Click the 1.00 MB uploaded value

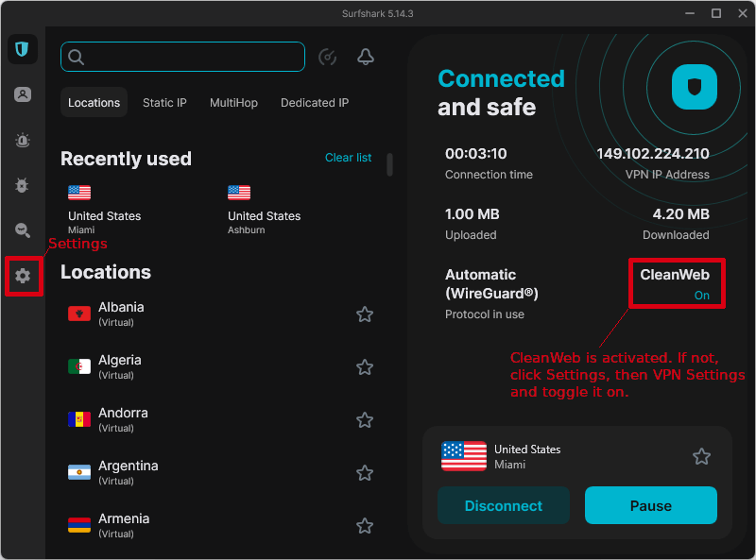click(472, 214)
